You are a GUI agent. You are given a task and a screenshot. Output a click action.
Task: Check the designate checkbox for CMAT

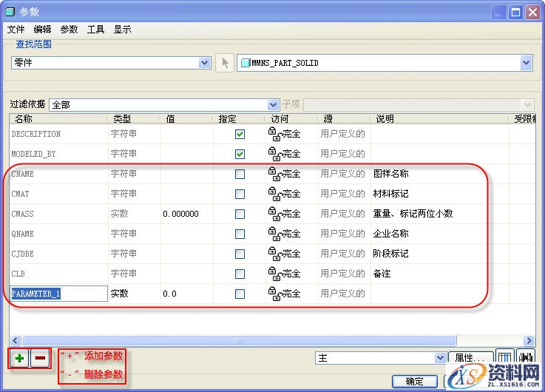coord(240,194)
